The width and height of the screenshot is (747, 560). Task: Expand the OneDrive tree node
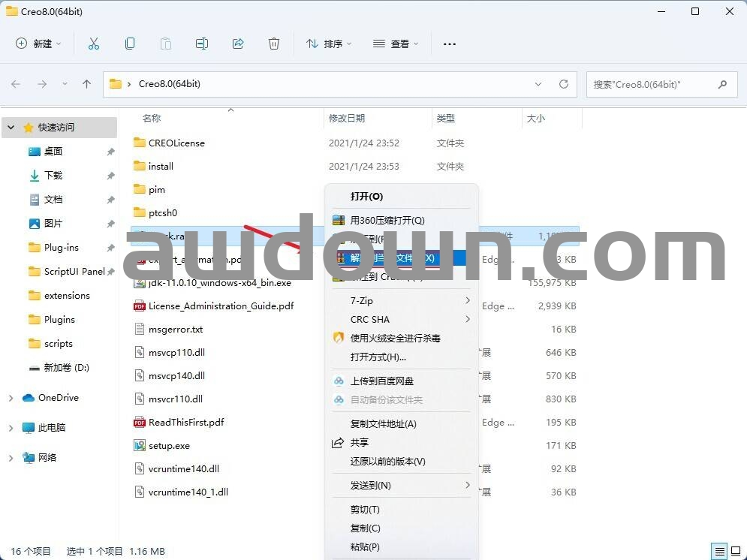(x=11, y=398)
